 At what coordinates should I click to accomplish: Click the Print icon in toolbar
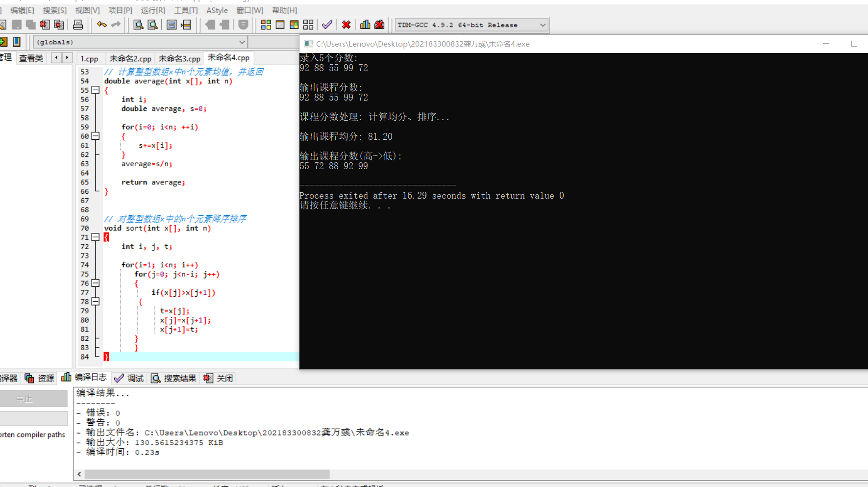coord(77,25)
